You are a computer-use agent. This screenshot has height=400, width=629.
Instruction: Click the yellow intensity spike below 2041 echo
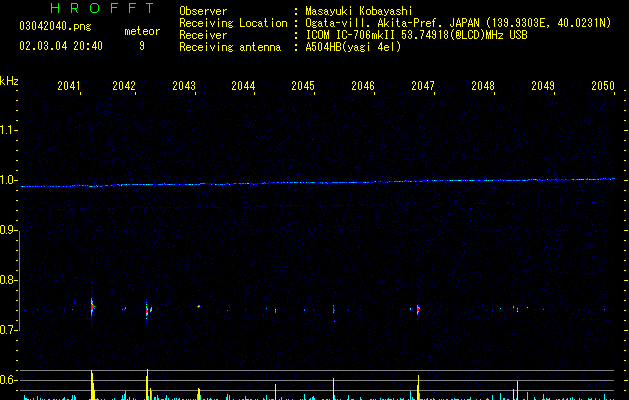click(x=93, y=385)
